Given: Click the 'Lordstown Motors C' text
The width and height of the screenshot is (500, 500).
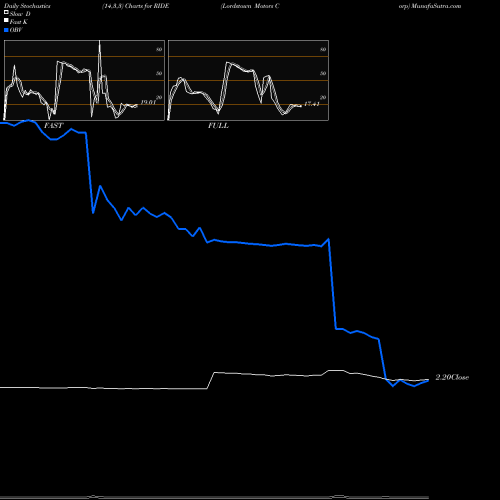Looking at the screenshot, I should point(250,6).
